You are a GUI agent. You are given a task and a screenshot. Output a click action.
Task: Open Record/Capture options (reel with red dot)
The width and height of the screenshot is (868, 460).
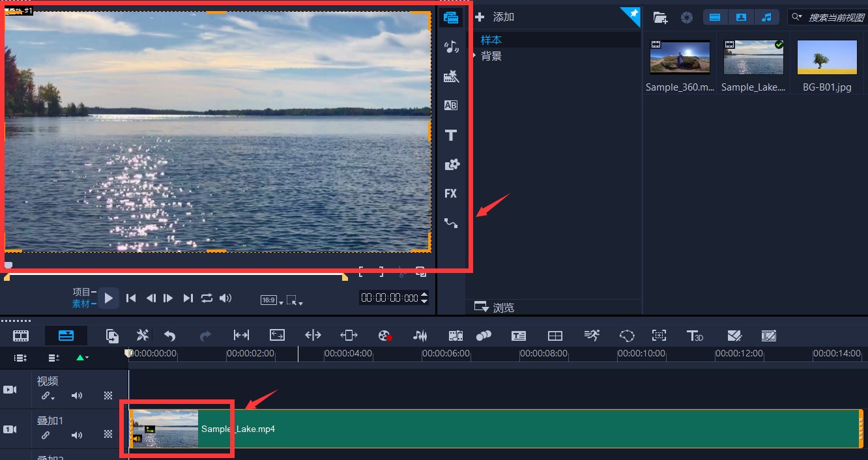coord(385,336)
